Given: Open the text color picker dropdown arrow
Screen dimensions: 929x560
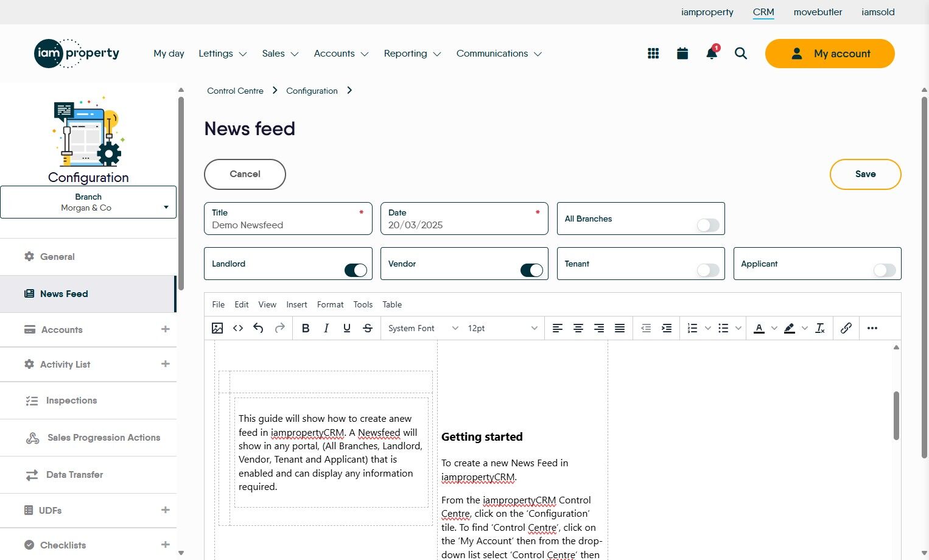Looking at the screenshot, I should [x=774, y=328].
